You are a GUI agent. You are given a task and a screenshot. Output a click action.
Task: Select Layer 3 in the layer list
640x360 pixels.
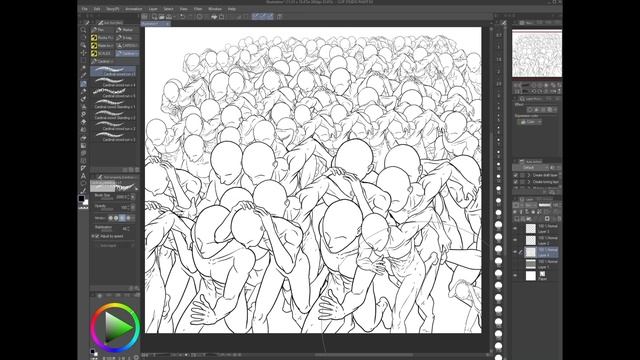click(537, 228)
